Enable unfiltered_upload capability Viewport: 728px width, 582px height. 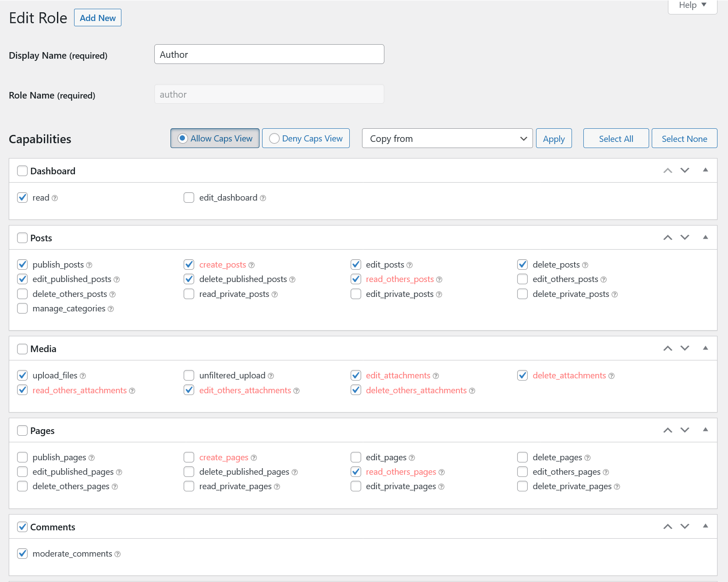[x=189, y=375]
